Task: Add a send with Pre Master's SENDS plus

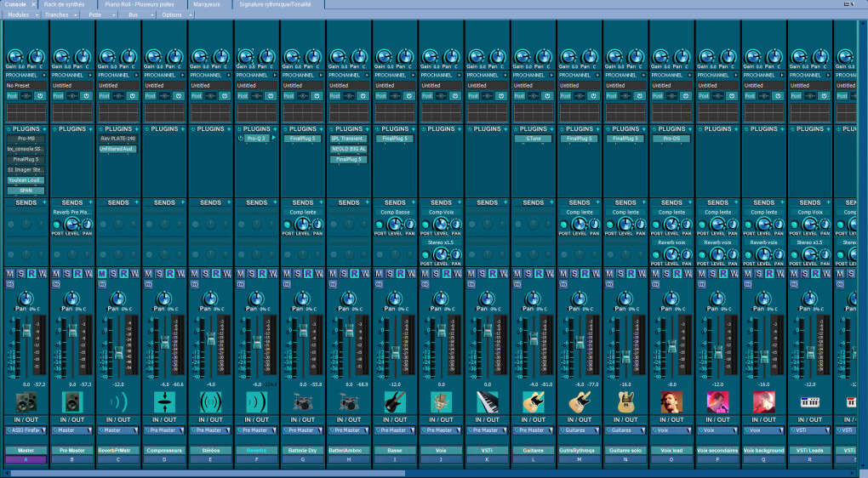Action: 91,202
